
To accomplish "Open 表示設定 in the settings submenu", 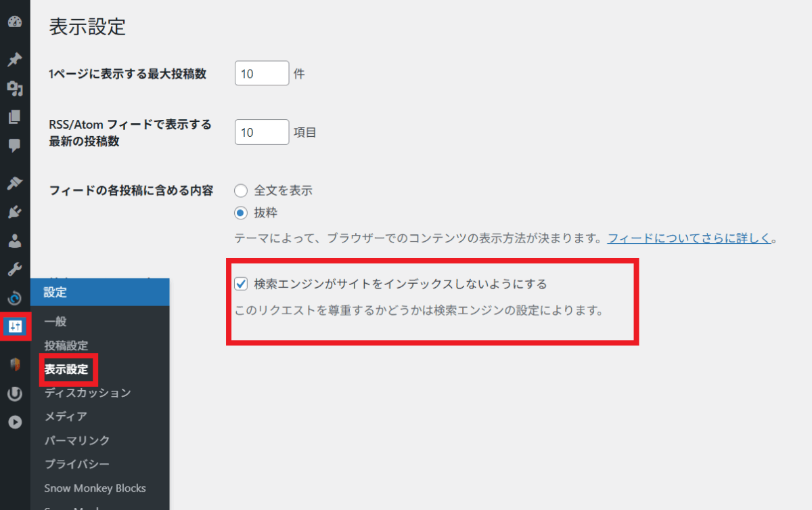I will tap(66, 370).
